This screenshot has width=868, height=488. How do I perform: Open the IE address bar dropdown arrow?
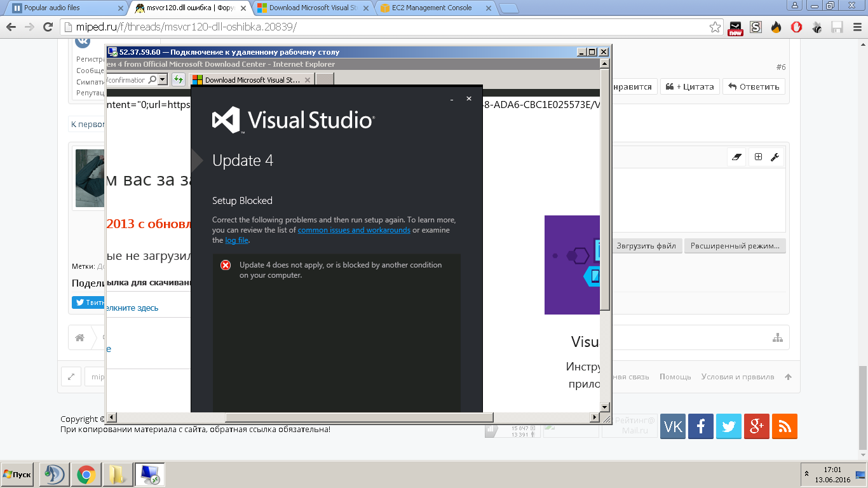pos(163,80)
